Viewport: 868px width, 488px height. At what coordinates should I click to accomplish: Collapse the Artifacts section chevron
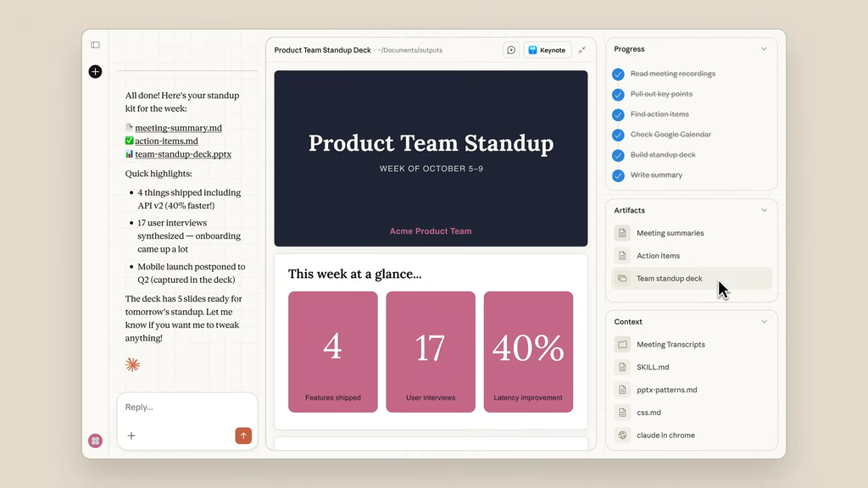click(x=764, y=210)
